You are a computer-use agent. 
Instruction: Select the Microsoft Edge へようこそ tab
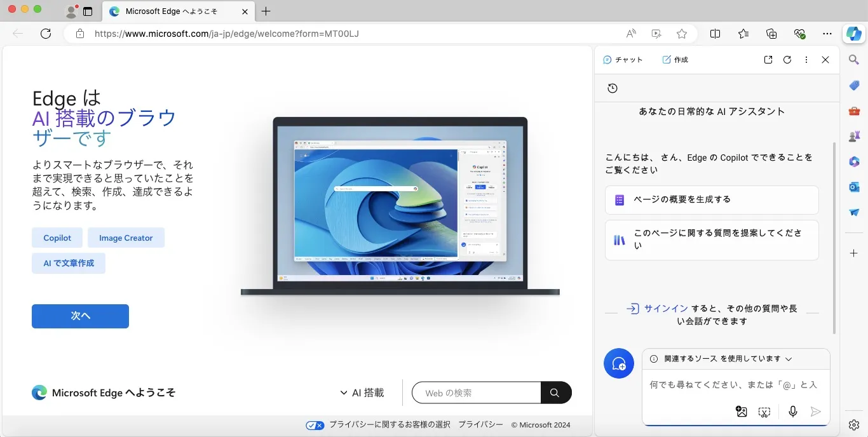tap(178, 11)
